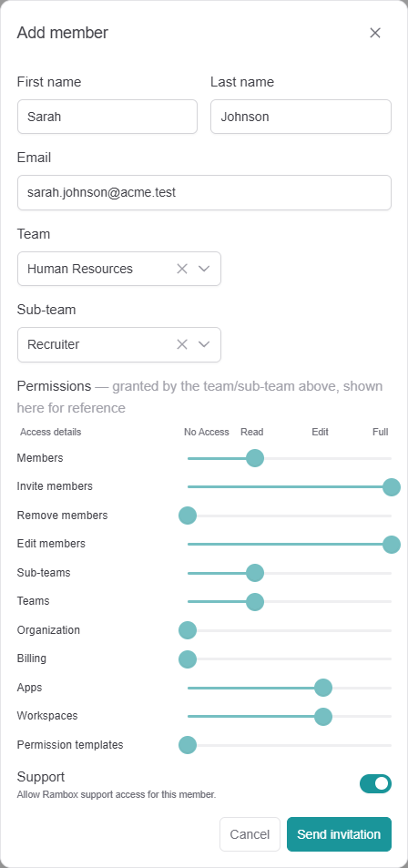This screenshot has height=868, width=408.
Task: Open the Team dropdown chevron
Action: [x=204, y=269]
